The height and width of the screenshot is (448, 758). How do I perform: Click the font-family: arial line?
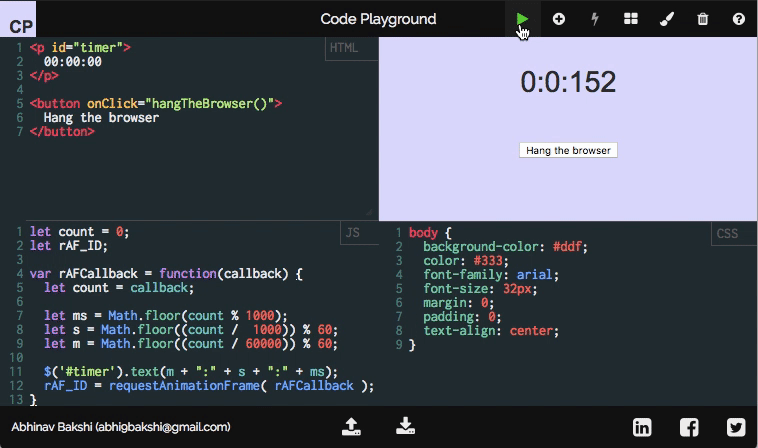coord(491,275)
